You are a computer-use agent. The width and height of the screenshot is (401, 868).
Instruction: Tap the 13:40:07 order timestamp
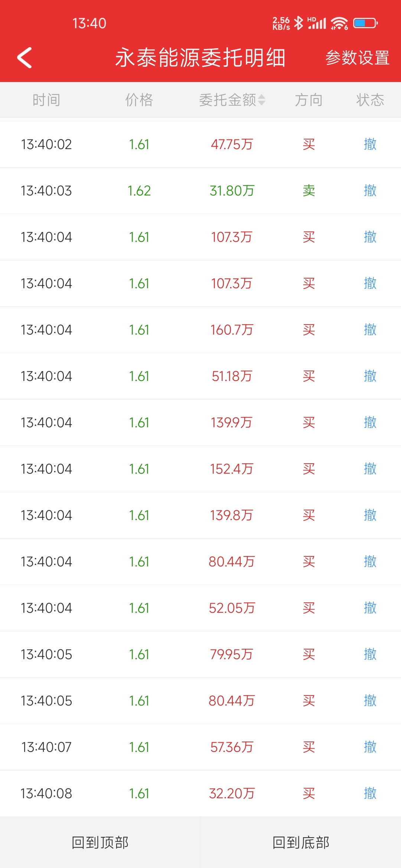pos(46,747)
